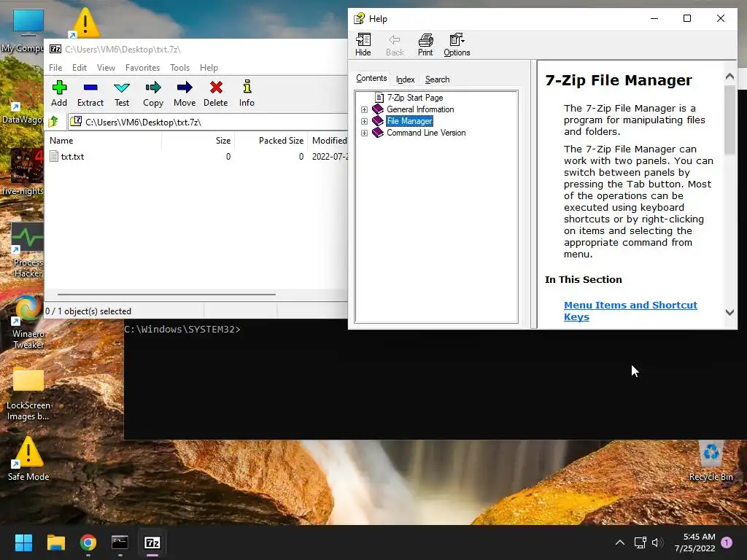Open File Explorer from taskbar

click(55, 542)
